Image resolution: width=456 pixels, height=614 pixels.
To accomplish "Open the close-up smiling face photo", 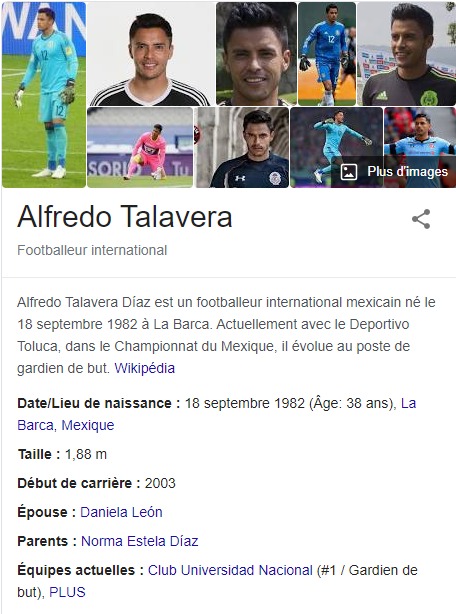I will pyautogui.click(x=256, y=54).
